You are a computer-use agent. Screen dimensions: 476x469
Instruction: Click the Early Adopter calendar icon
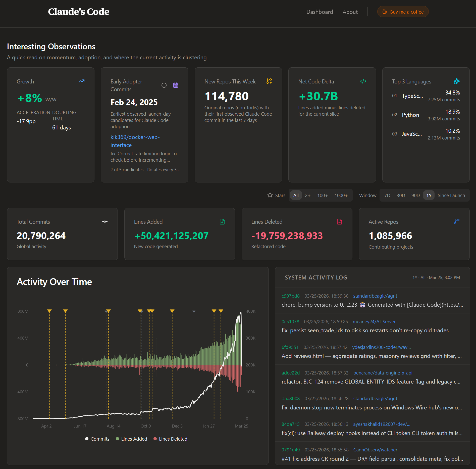click(176, 85)
